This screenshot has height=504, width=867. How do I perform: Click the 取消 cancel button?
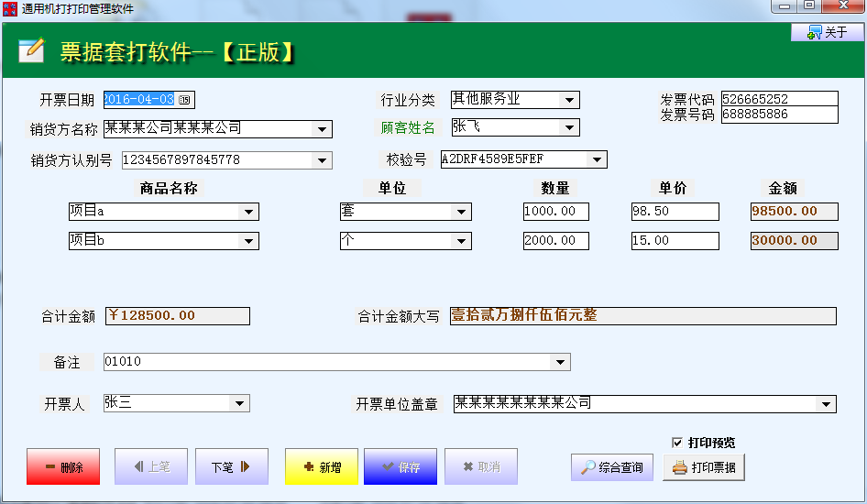(x=480, y=466)
